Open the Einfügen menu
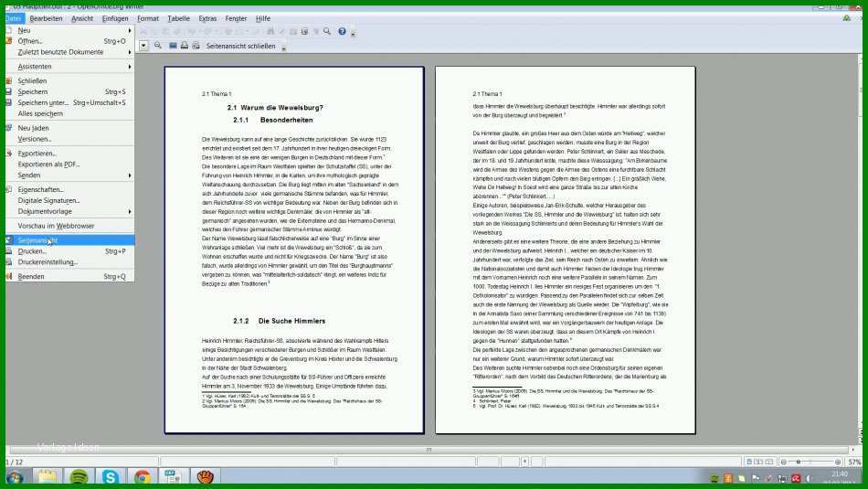Viewport: 868px width, 489px height. [115, 18]
